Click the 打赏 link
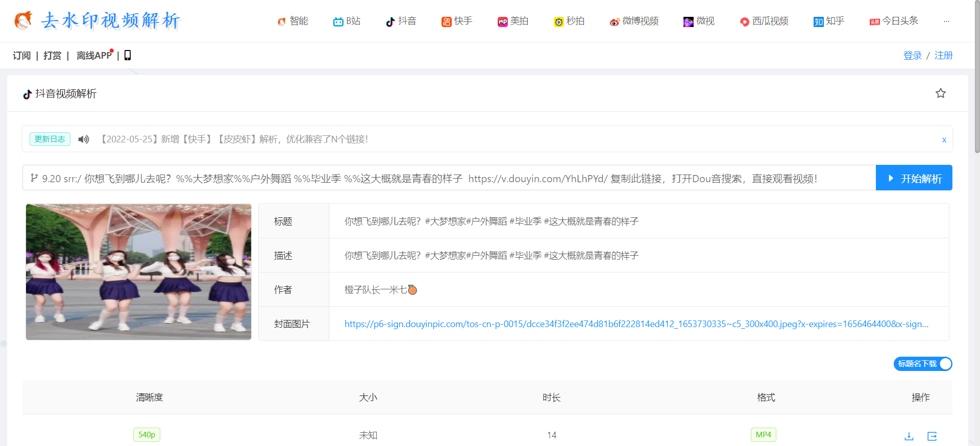The height and width of the screenshot is (446, 980). coord(52,55)
